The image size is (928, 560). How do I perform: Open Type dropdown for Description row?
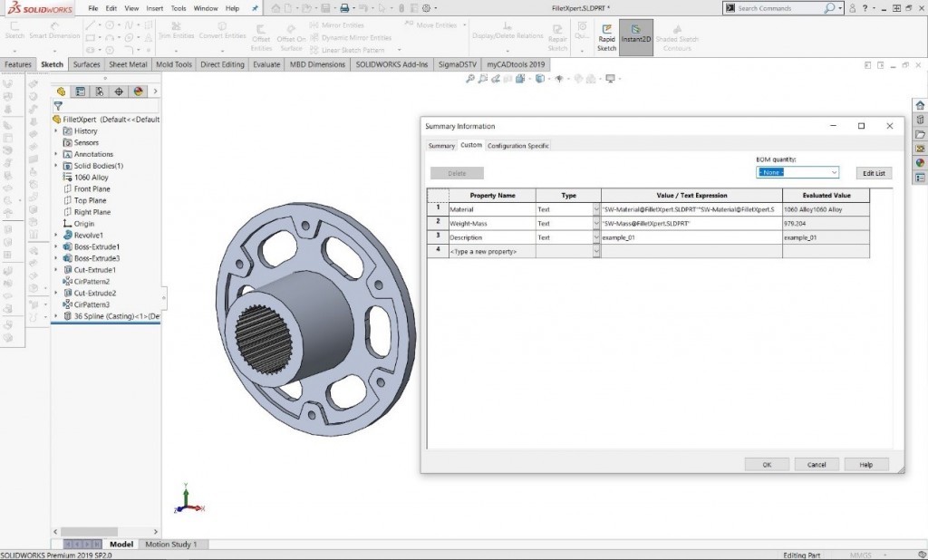[596, 237]
